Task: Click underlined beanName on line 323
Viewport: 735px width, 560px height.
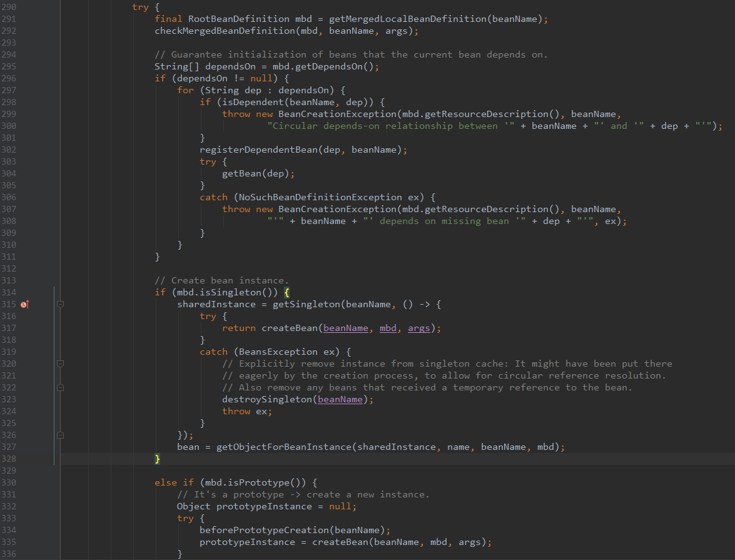Action: pos(340,400)
